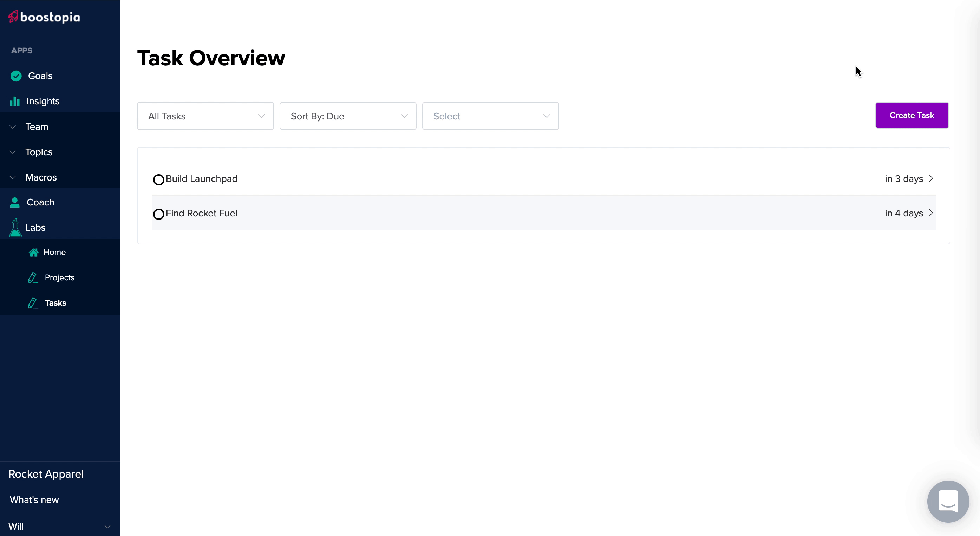This screenshot has height=536, width=980.
Task: Select the Tasks tool in sidebar
Action: (x=55, y=302)
